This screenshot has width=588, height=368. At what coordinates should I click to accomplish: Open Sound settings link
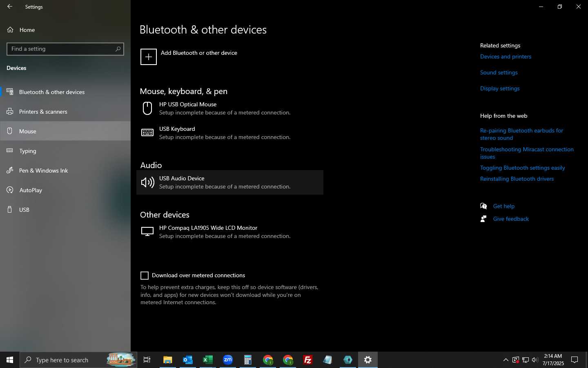499,73
